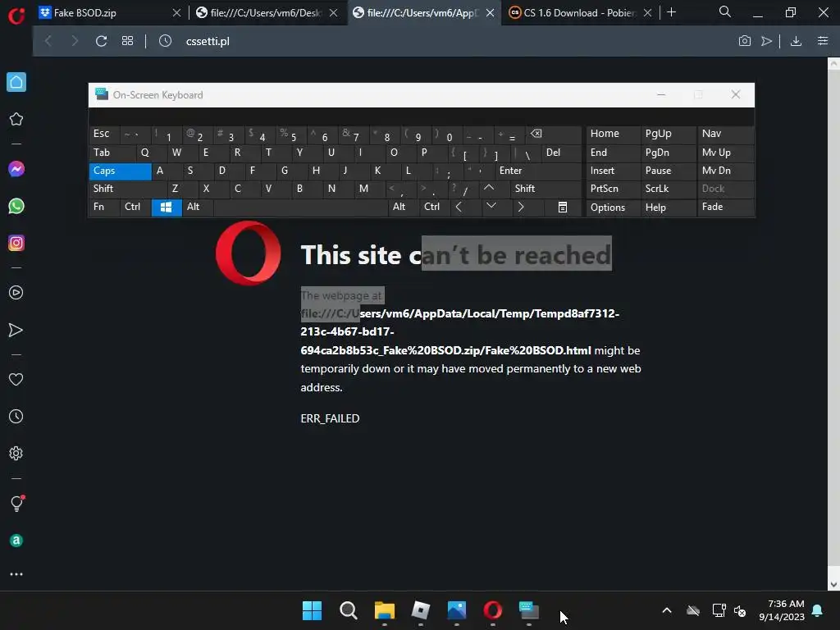Open the Windows Start menu
The image size is (840, 630).
click(312, 610)
